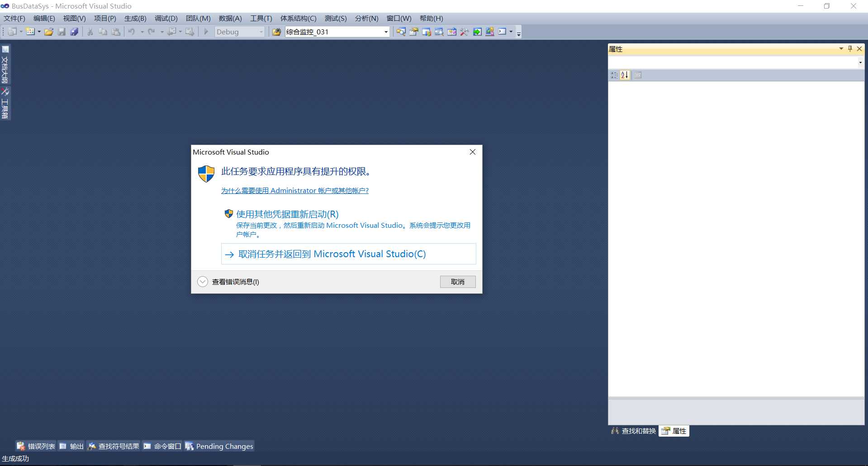Image resolution: width=868 pixels, height=466 pixels.
Task: Open the 综合监控_031 search combo dropdown arrow
Action: 386,32
